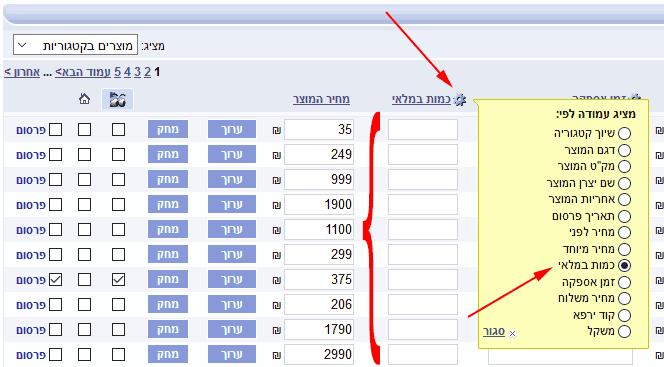
Task: Check the פרסום checkbox in the 999 row
Action: click(x=55, y=179)
